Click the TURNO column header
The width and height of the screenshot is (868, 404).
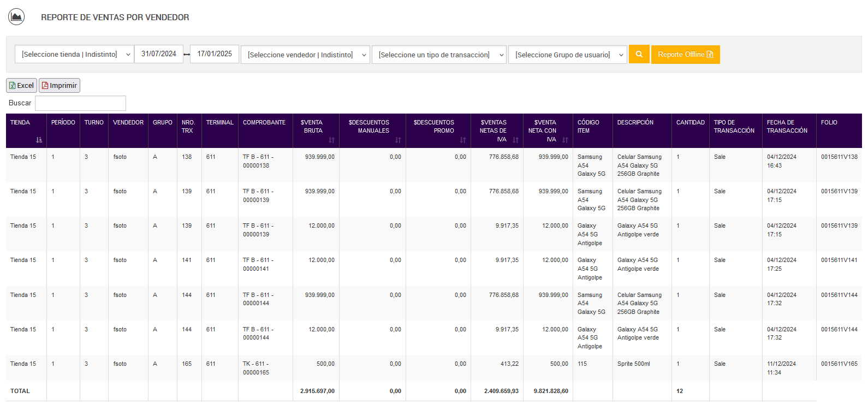[x=94, y=130]
